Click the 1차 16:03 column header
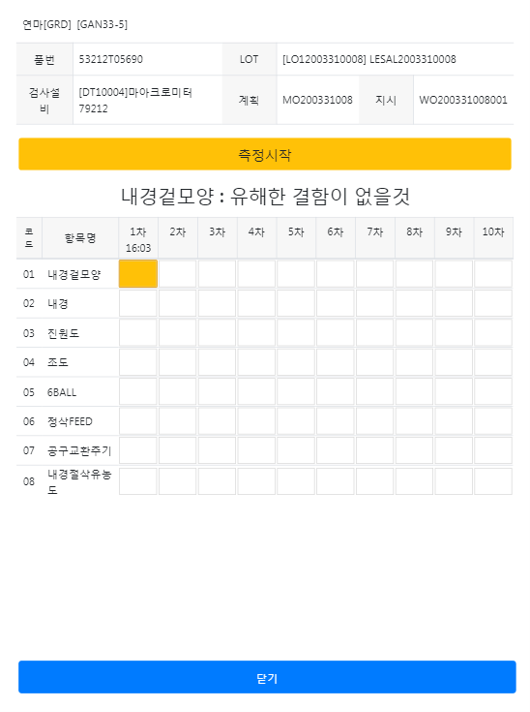530x712 pixels. click(x=139, y=239)
